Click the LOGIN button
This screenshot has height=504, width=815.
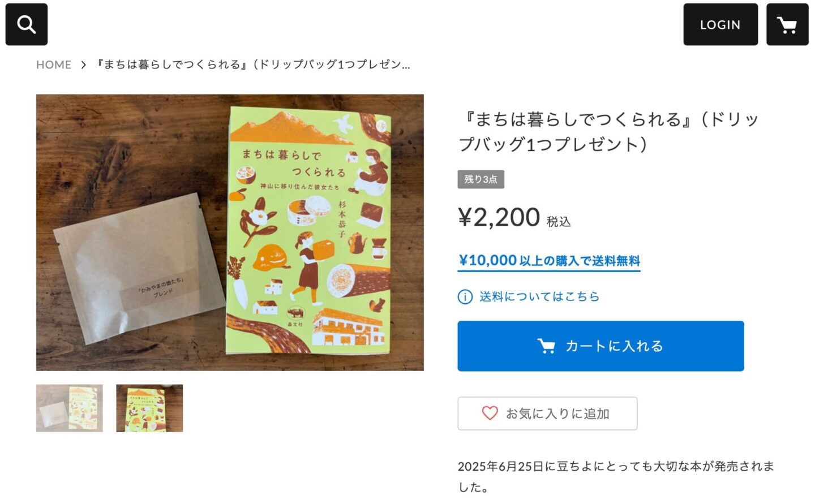[x=720, y=24]
